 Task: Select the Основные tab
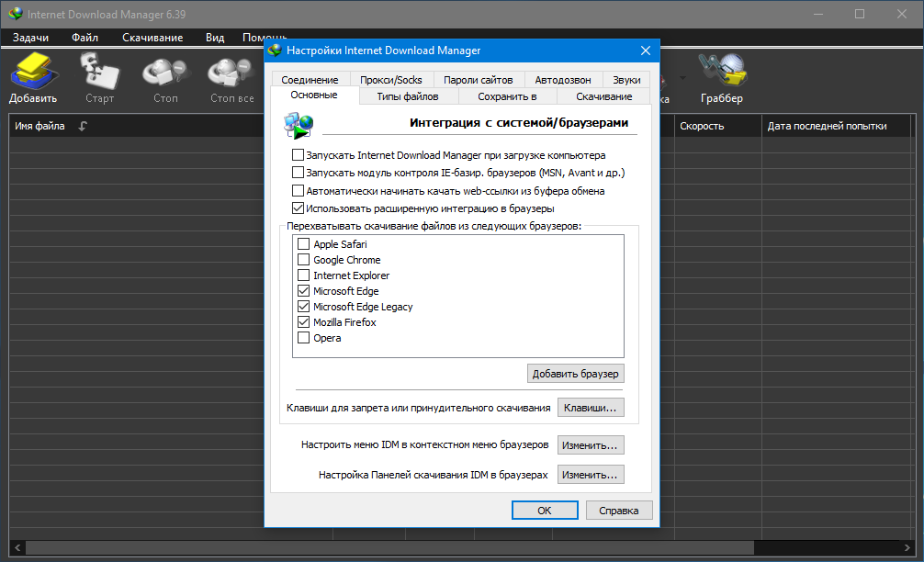tap(314, 95)
